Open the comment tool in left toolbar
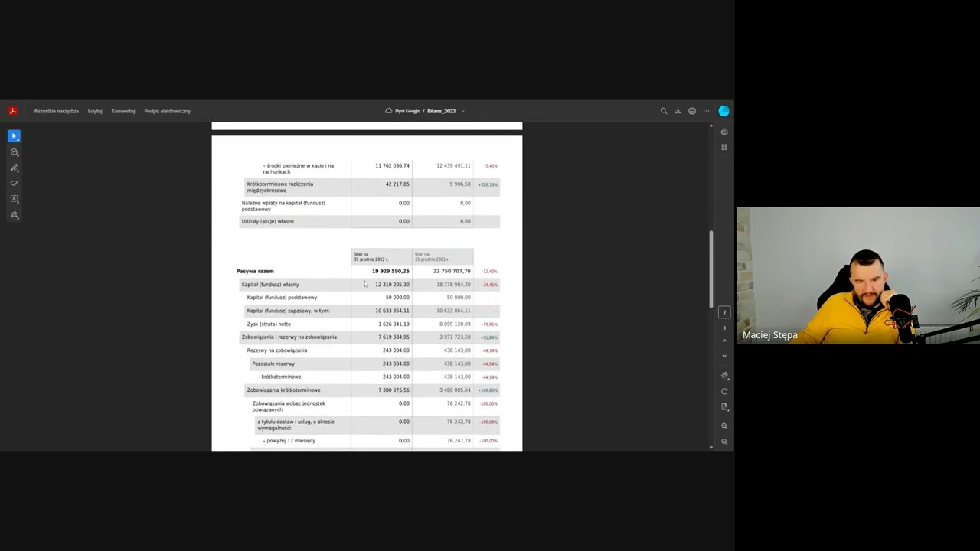The image size is (980, 551). 14,152
